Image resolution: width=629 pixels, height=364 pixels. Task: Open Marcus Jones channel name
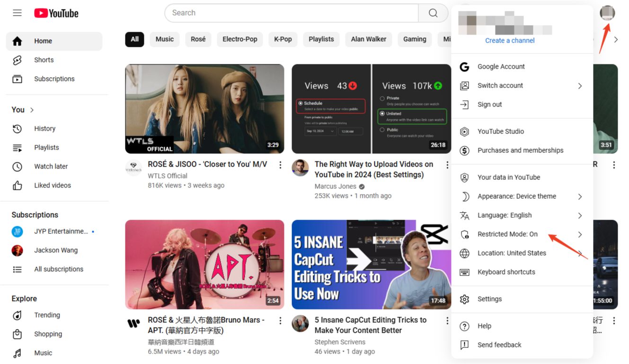pyautogui.click(x=336, y=186)
